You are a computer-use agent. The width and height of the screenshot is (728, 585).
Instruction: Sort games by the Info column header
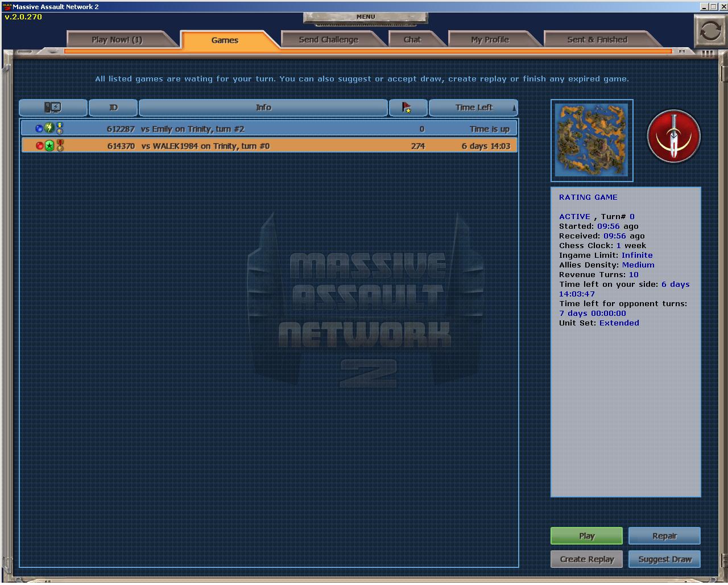[263, 107]
